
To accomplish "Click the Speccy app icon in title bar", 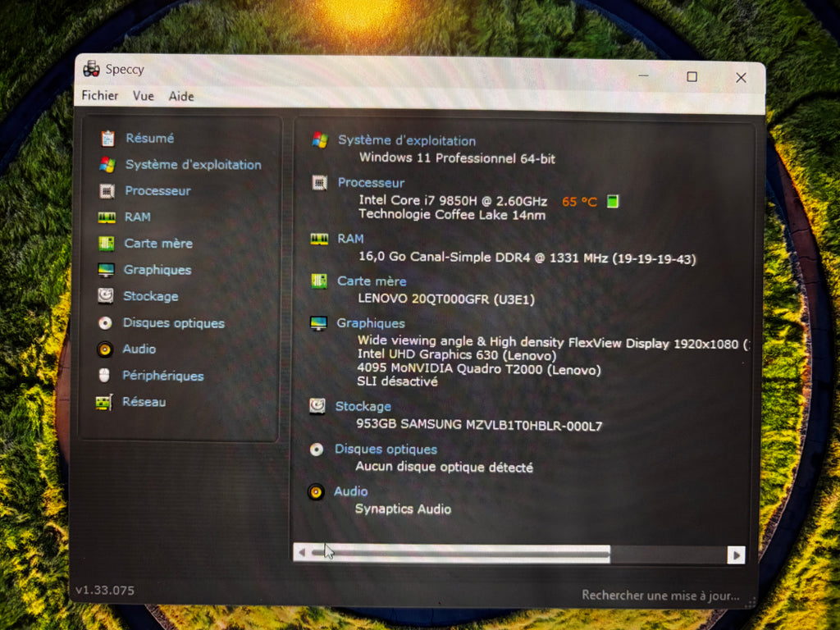I will tap(91, 69).
